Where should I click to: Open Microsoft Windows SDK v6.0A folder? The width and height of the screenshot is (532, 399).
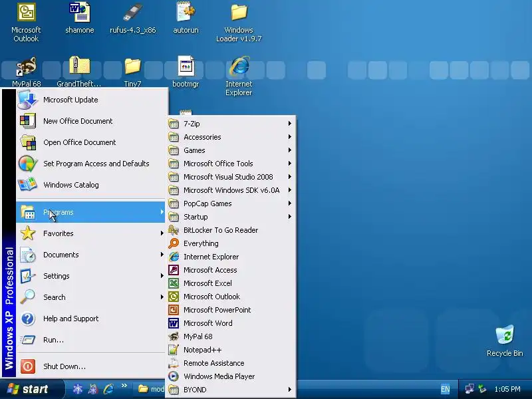click(x=231, y=190)
